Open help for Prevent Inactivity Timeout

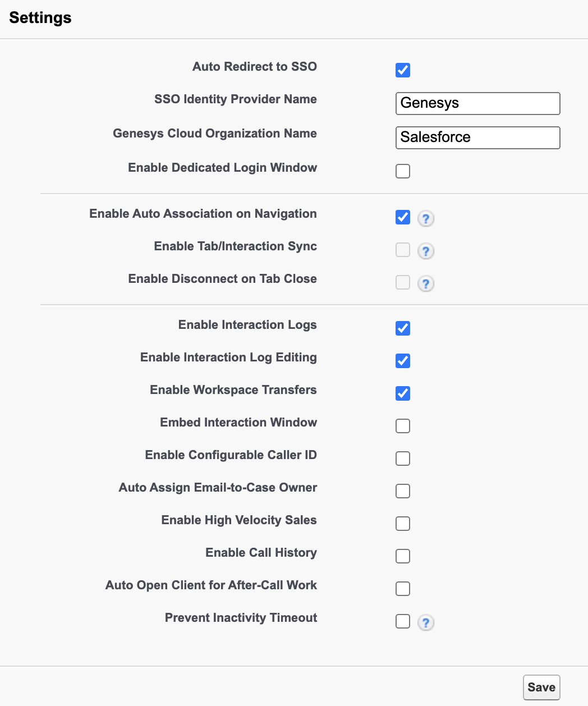[426, 622]
